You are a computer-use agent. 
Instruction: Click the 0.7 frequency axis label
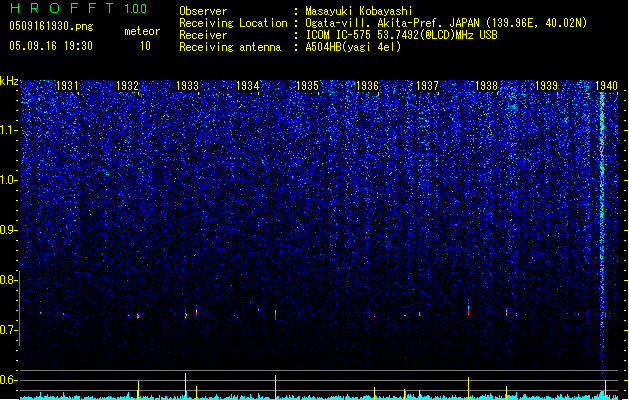tap(8, 330)
